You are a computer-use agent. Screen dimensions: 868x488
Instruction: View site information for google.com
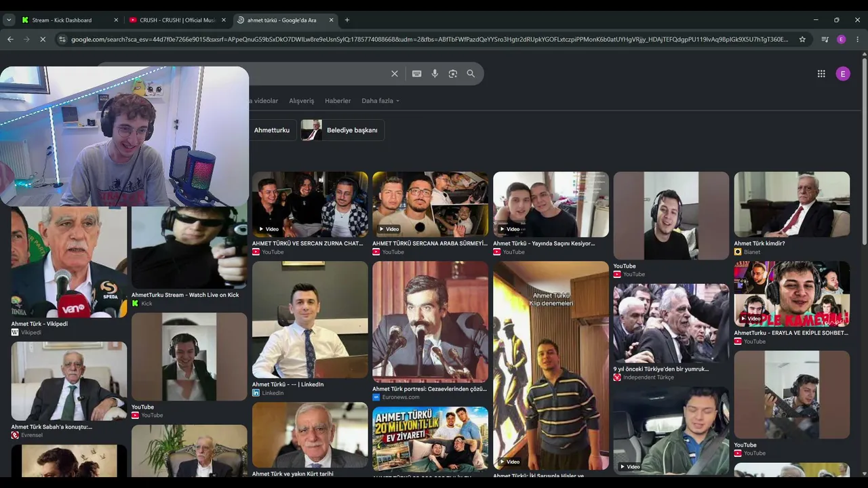click(62, 39)
